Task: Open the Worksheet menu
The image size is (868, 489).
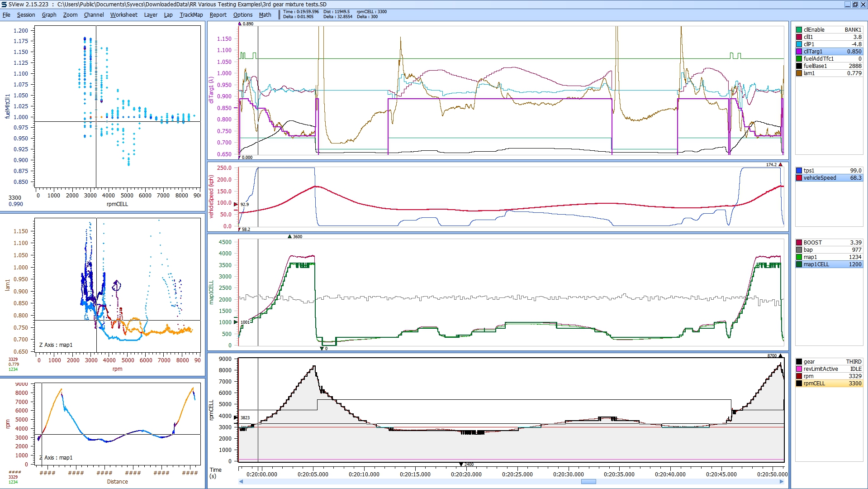Action: (123, 14)
